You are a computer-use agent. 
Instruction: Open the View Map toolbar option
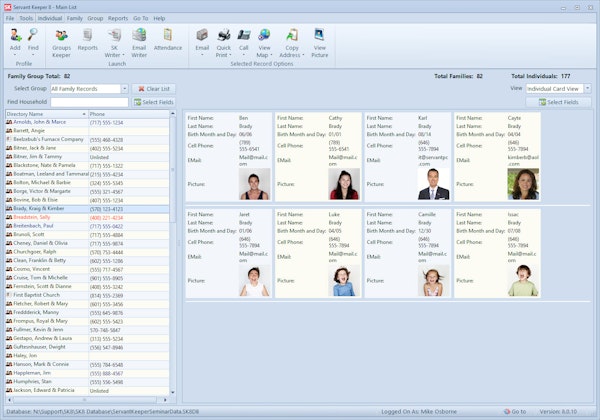(265, 36)
